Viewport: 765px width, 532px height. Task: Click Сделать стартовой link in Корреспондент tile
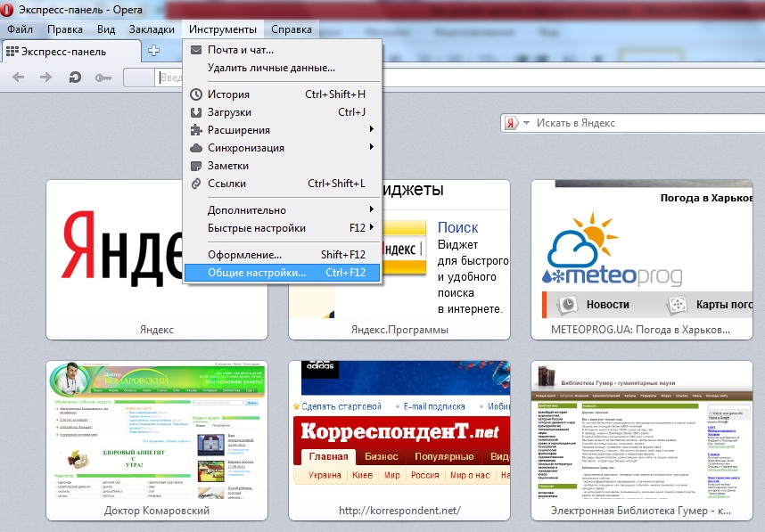[341, 406]
